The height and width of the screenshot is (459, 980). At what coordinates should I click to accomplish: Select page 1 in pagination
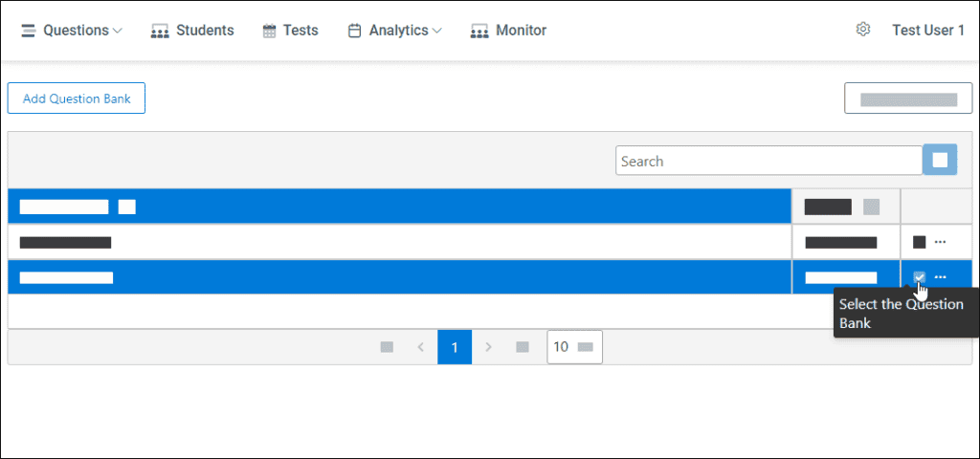tap(455, 347)
